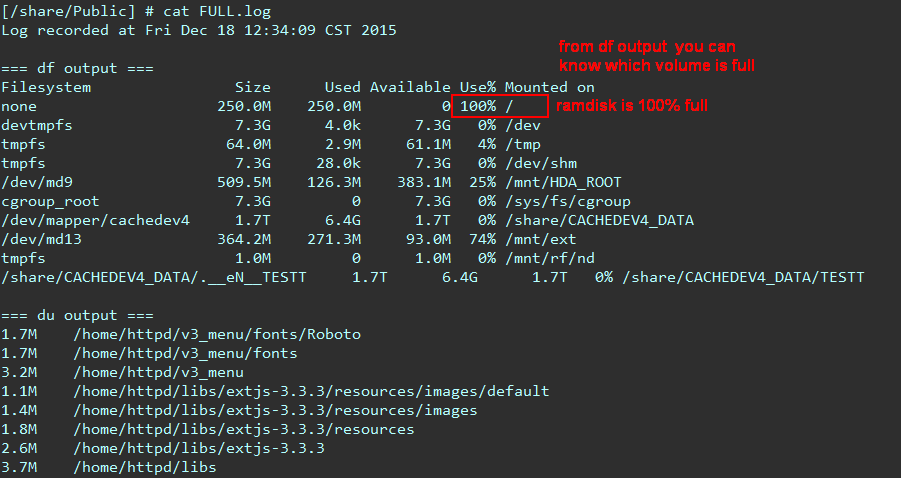The width and height of the screenshot is (901, 478).
Task: Click the 'Mounted on' column header
Action: pyautogui.click(x=549, y=87)
